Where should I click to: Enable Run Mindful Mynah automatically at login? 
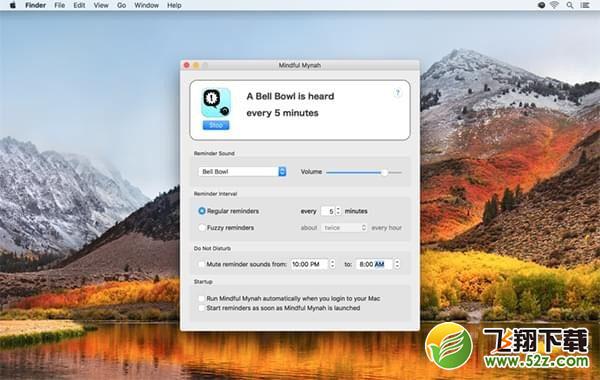201,298
